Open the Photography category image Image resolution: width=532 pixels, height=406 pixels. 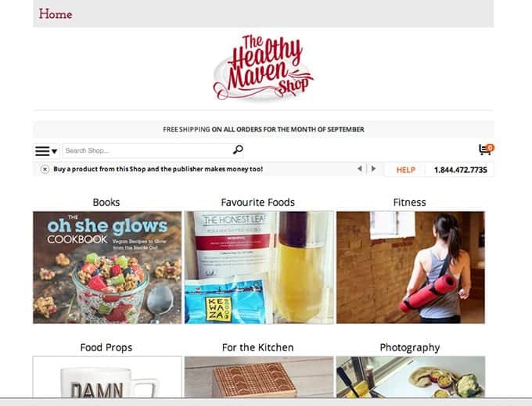(x=411, y=377)
